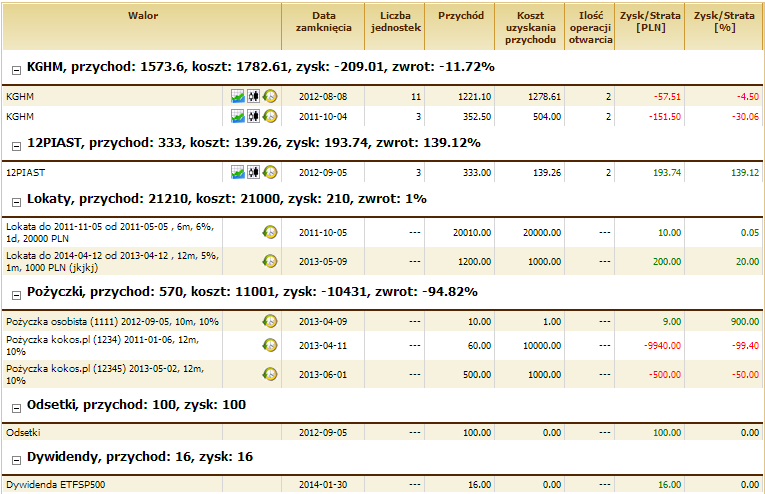Sort by Ilość operacji otwarcia header
The width and height of the screenshot is (765, 494).
coord(590,27)
